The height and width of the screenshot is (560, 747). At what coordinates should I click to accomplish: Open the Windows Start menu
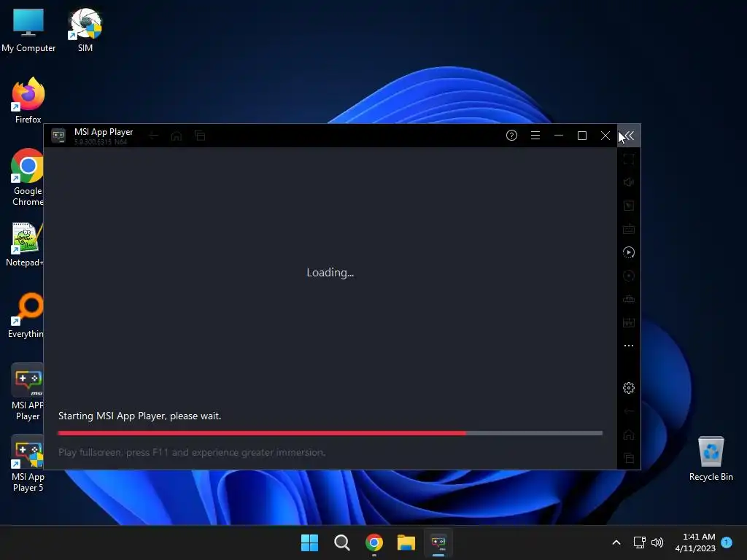point(309,542)
